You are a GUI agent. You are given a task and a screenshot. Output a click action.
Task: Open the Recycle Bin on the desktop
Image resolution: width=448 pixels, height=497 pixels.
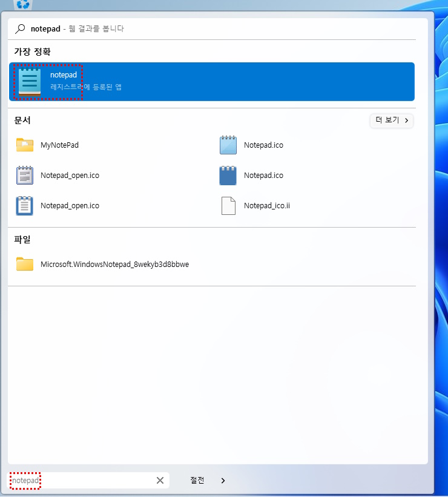tap(23, 5)
